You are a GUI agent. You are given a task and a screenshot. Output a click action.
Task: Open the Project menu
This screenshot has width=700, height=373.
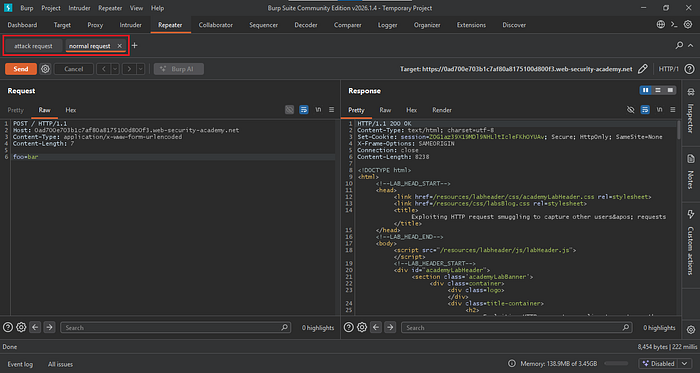click(x=51, y=8)
